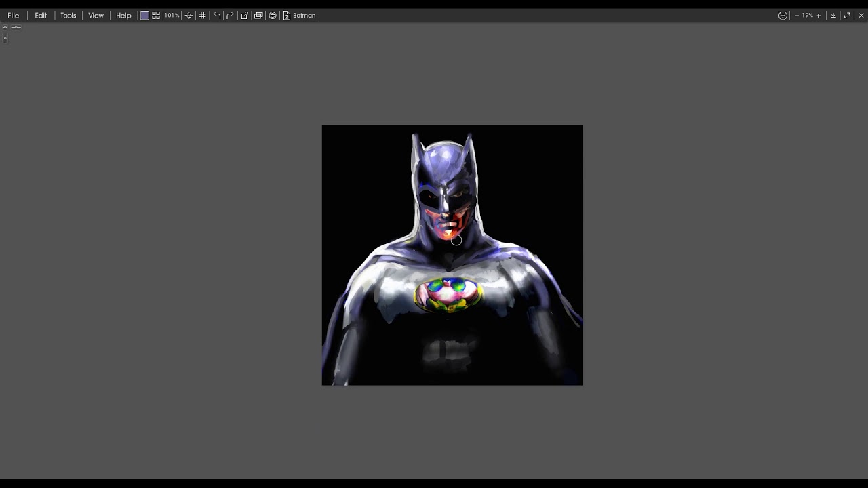Image resolution: width=868 pixels, height=488 pixels.
Task: Open the Edit menu
Action: (41, 15)
